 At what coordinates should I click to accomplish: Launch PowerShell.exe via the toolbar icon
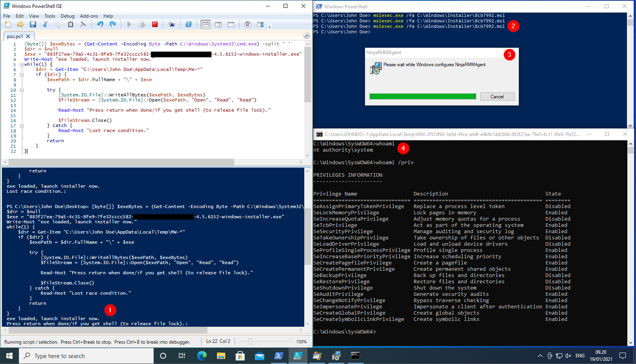pyautogui.click(x=188, y=24)
